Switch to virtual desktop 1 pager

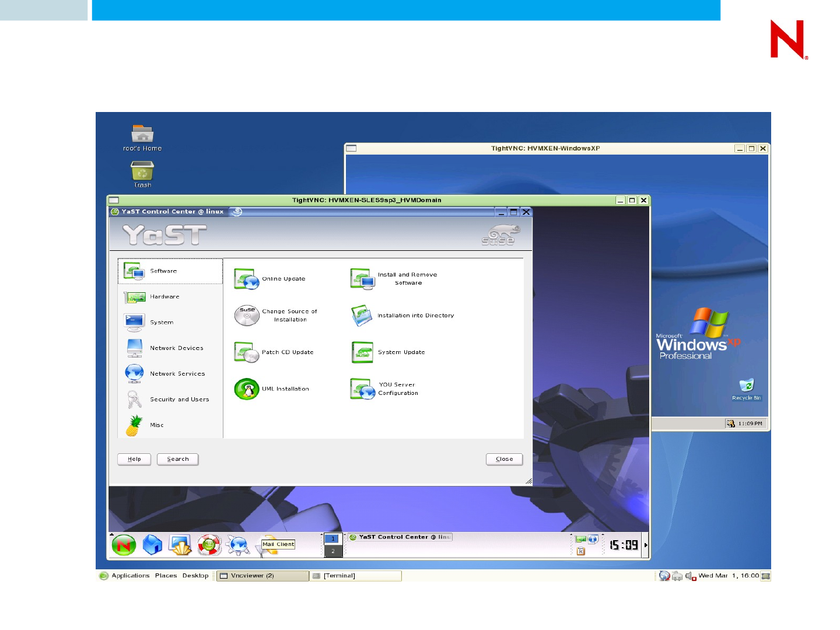pyautogui.click(x=333, y=539)
